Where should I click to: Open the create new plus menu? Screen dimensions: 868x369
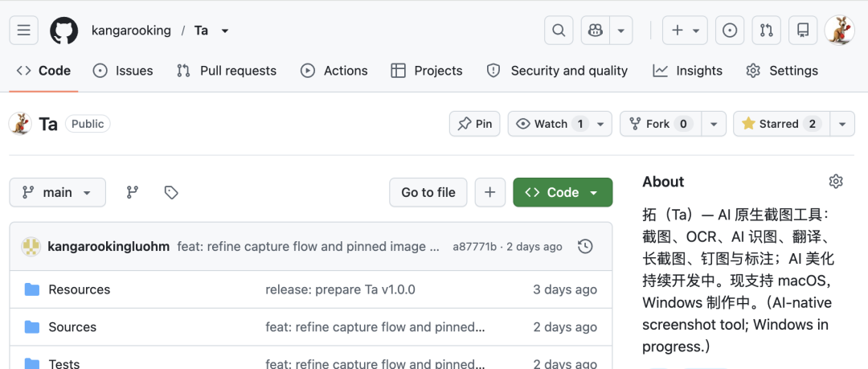[x=686, y=30]
